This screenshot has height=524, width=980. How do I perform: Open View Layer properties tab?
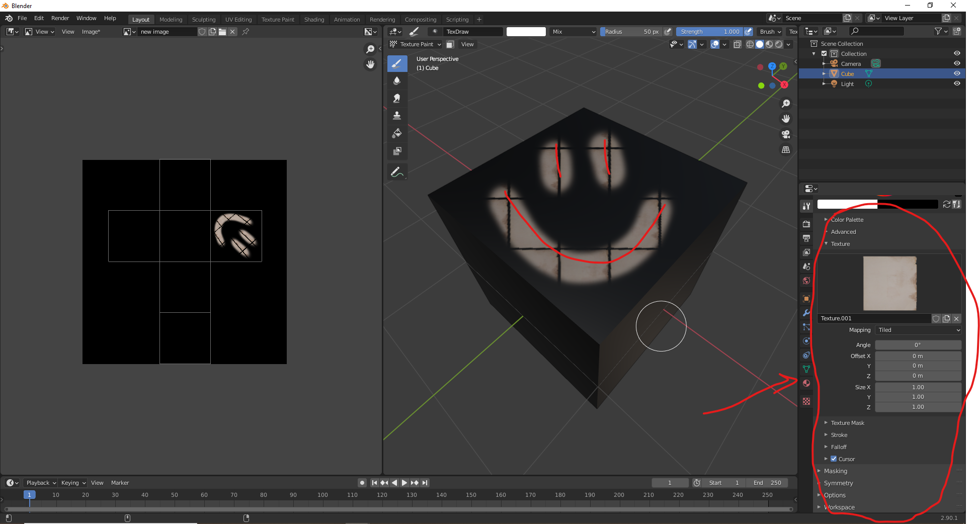pyautogui.click(x=806, y=252)
